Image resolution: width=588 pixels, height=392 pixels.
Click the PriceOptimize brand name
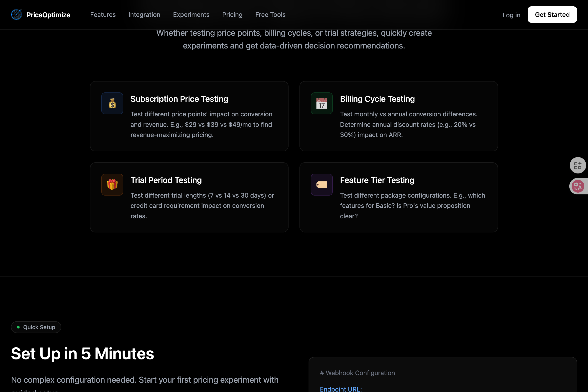point(48,15)
